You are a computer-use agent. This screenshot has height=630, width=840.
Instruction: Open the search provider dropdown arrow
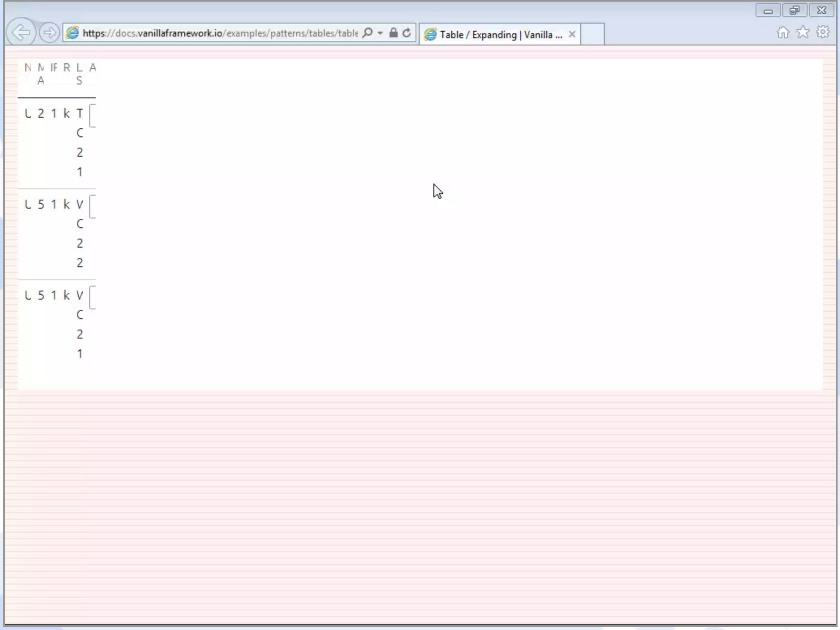point(380,33)
